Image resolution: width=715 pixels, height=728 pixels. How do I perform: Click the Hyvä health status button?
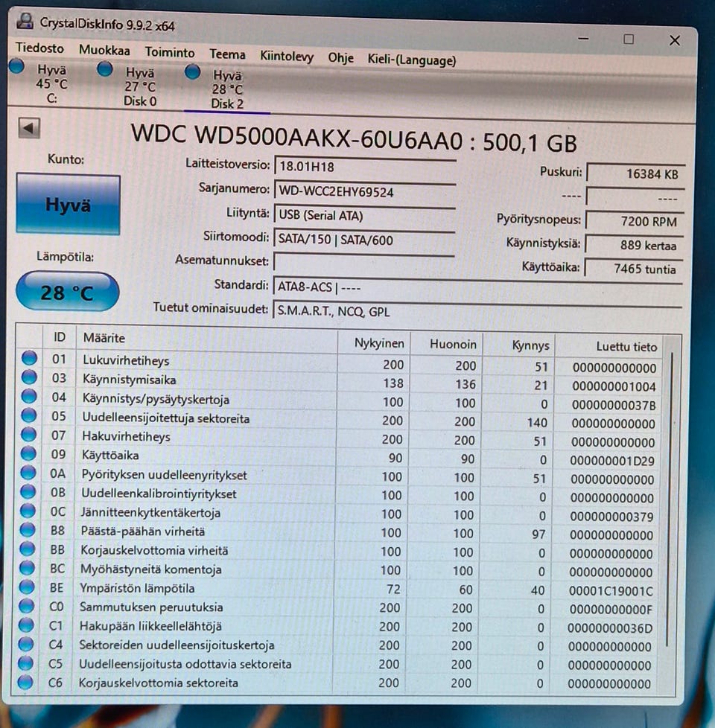point(69,204)
